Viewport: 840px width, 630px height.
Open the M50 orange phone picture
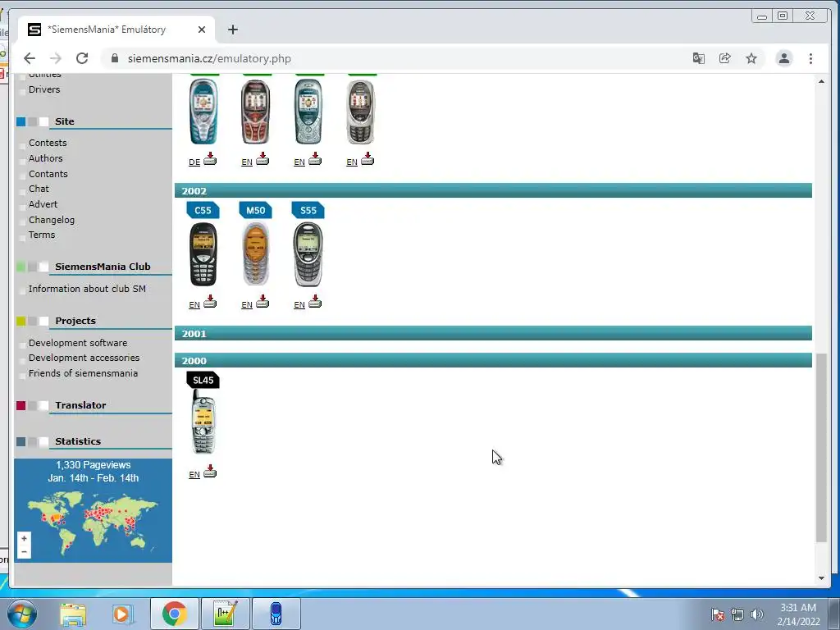256,254
